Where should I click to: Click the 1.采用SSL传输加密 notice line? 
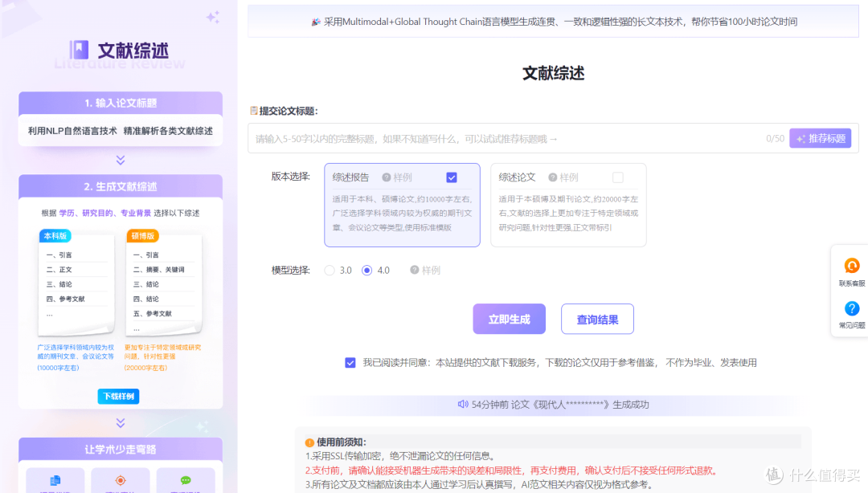[401, 456]
